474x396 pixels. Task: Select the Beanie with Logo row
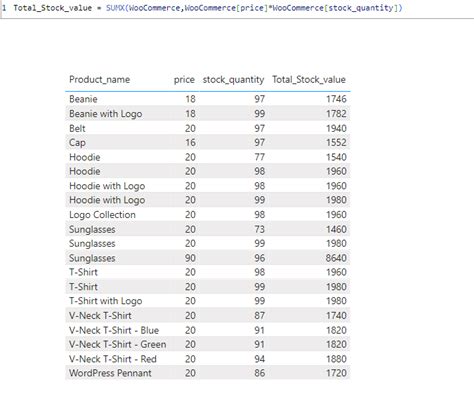[x=207, y=114]
